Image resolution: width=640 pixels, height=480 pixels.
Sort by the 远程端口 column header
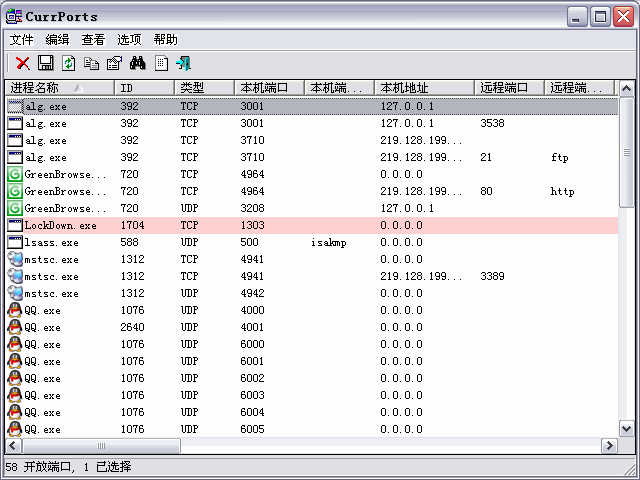click(509, 88)
